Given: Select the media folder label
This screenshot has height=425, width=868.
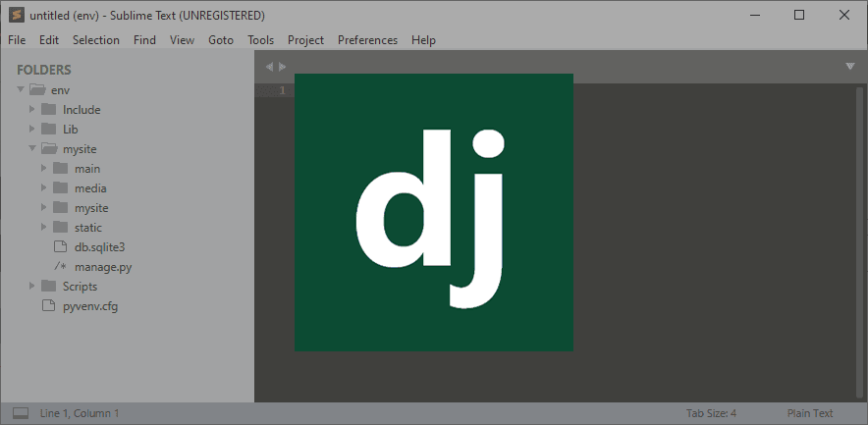Looking at the screenshot, I should click(x=90, y=188).
